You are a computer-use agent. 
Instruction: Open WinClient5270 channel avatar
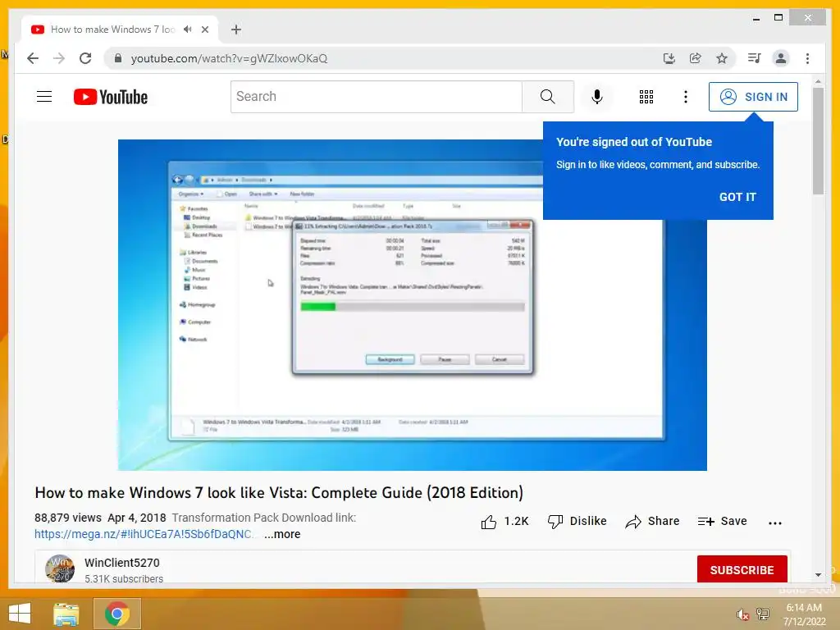(x=60, y=569)
